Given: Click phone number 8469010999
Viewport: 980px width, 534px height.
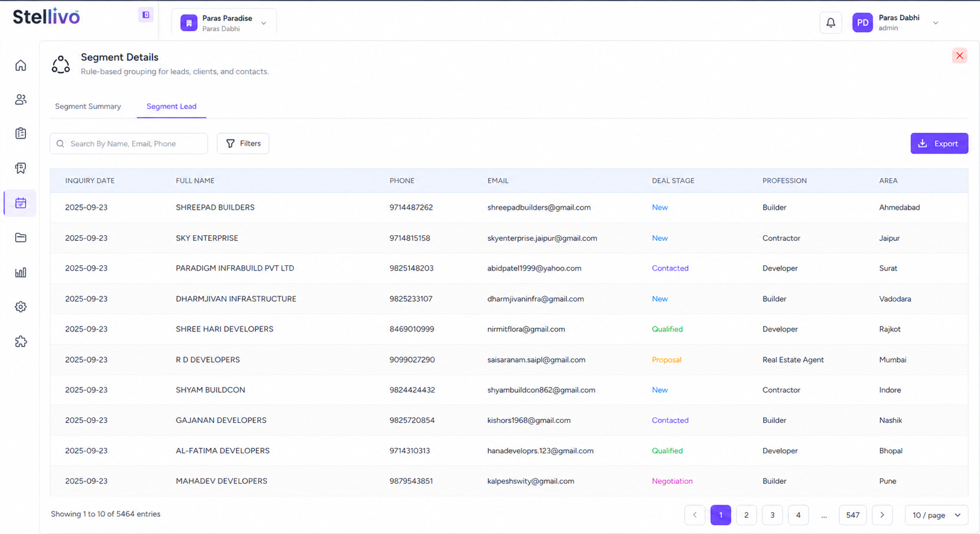Looking at the screenshot, I should tap(412, 329).
